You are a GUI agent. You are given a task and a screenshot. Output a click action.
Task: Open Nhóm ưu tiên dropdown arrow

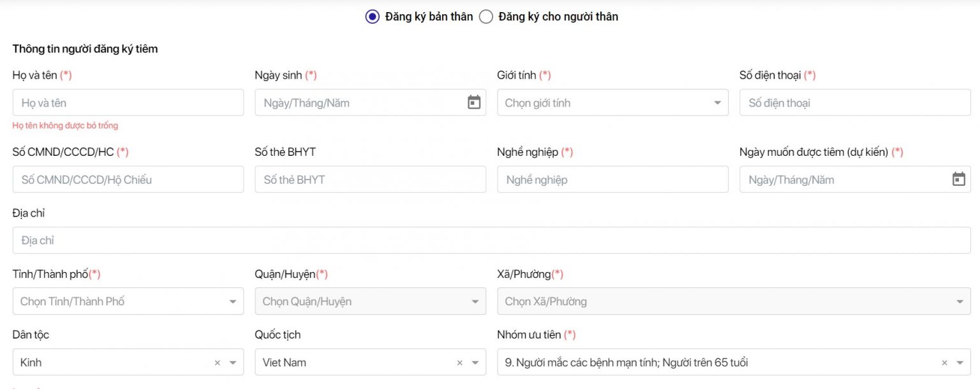960,363
